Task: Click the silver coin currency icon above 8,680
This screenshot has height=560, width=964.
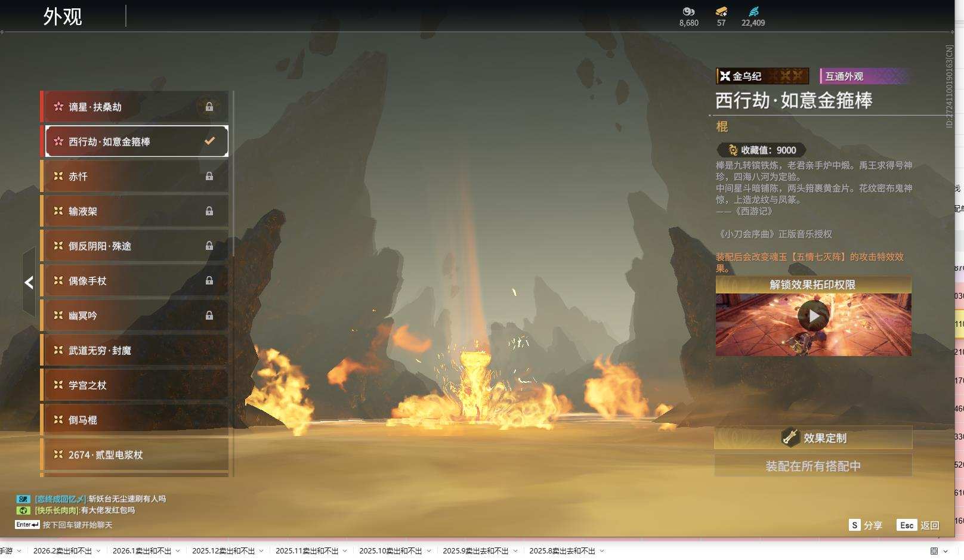Action: 688,11
